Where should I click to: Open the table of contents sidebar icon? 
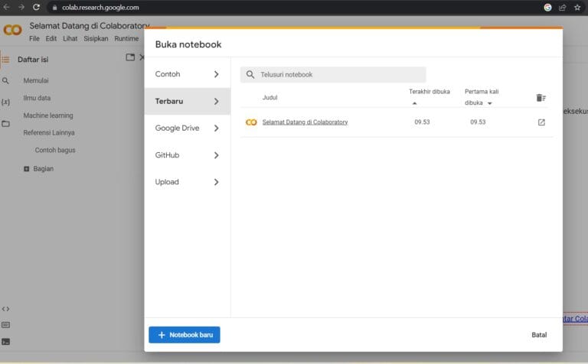(6, 59)
